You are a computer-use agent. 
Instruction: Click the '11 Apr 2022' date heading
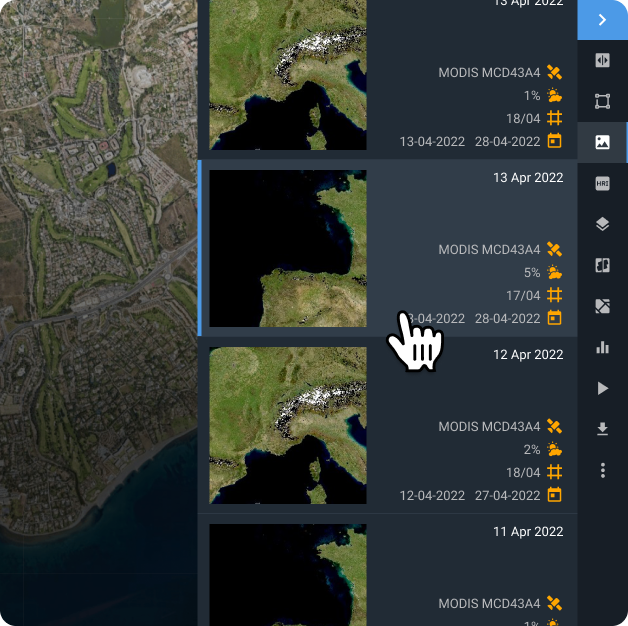[x=528, y=531]
